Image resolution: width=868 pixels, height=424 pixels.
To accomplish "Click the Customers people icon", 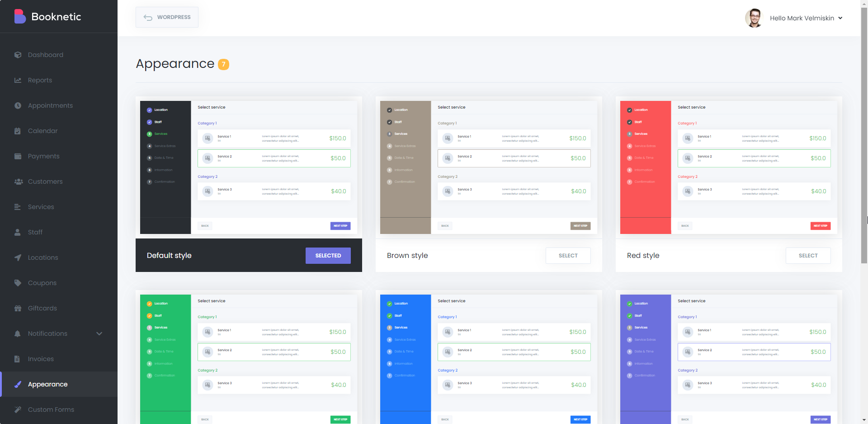I will 19,181.
